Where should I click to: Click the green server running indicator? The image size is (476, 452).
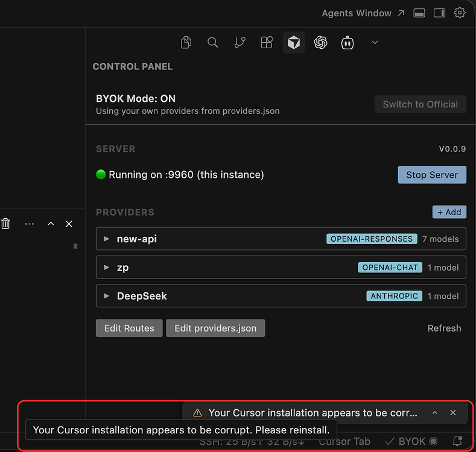[x=101, y=174]
